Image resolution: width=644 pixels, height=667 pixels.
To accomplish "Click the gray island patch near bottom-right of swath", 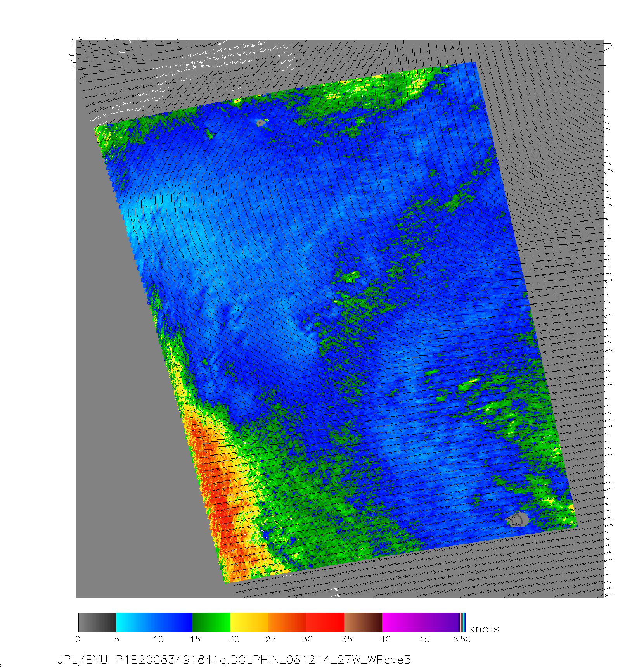I will point(518,520).
